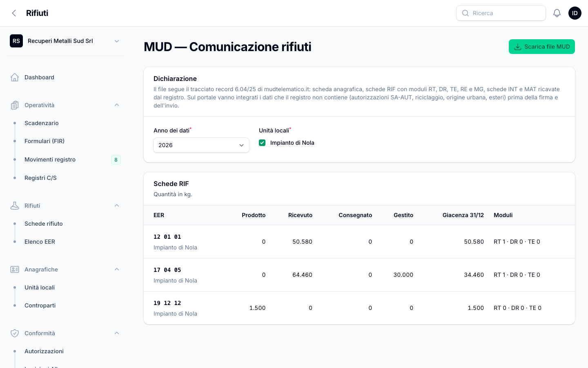Screen dimensions: 588x368
Task: Click the Prodotto column header
Action: [x=254, y=215]
